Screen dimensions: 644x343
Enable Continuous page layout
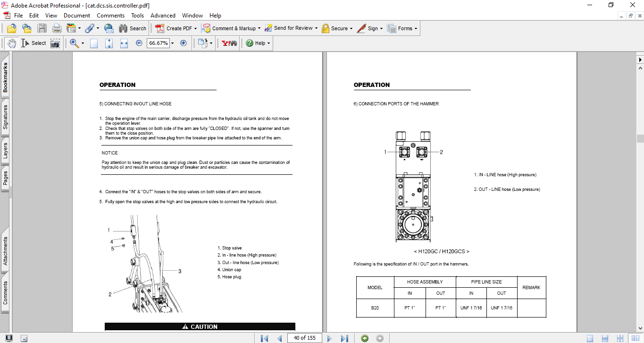[605, 338]
